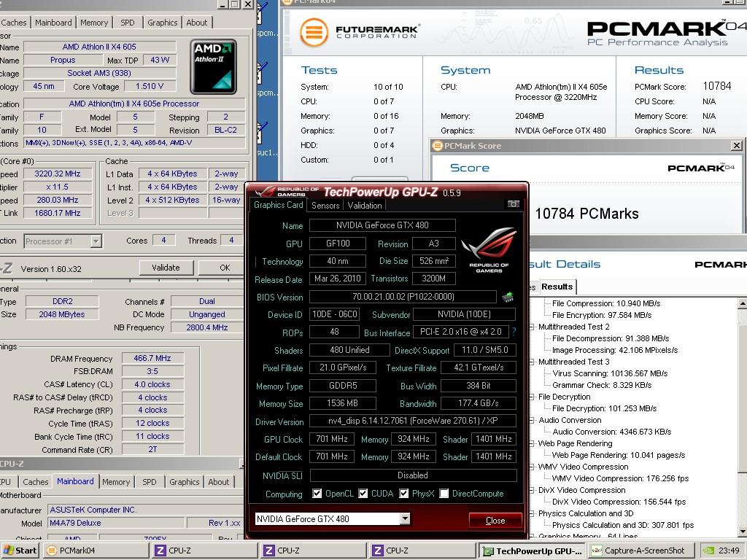Click the Driver Version field in GPU-Z
The image size is (747, 560).
click(x=413, y=421)
